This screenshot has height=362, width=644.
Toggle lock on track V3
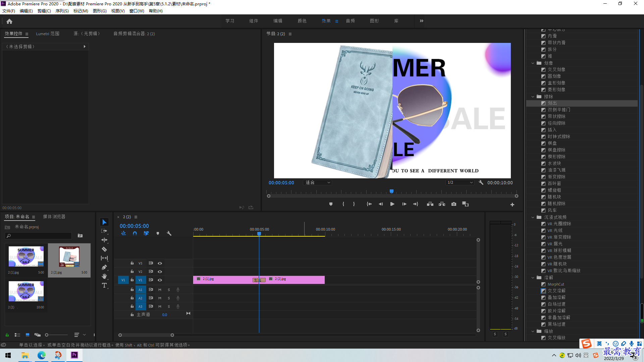pyautogui.click(x=132, y=263)
